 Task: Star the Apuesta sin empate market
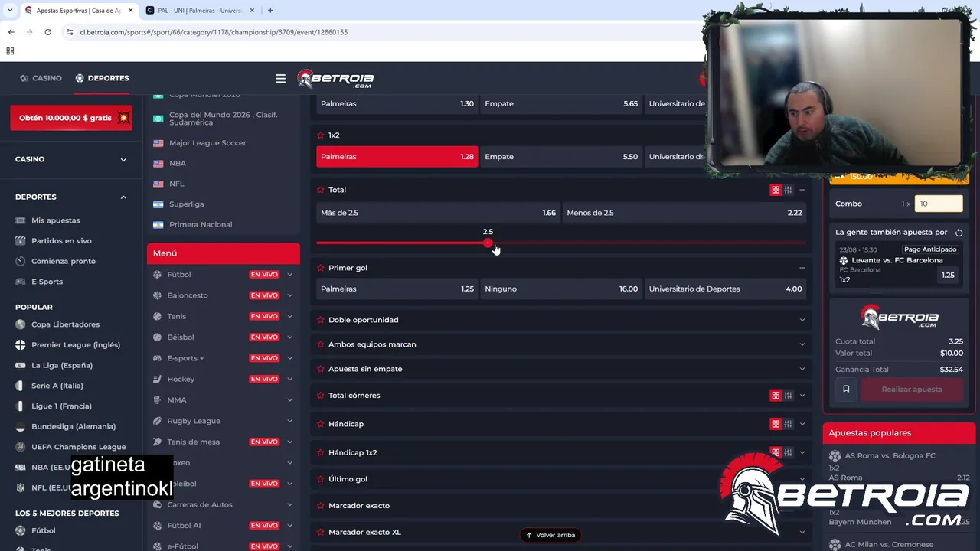point(321,369)
